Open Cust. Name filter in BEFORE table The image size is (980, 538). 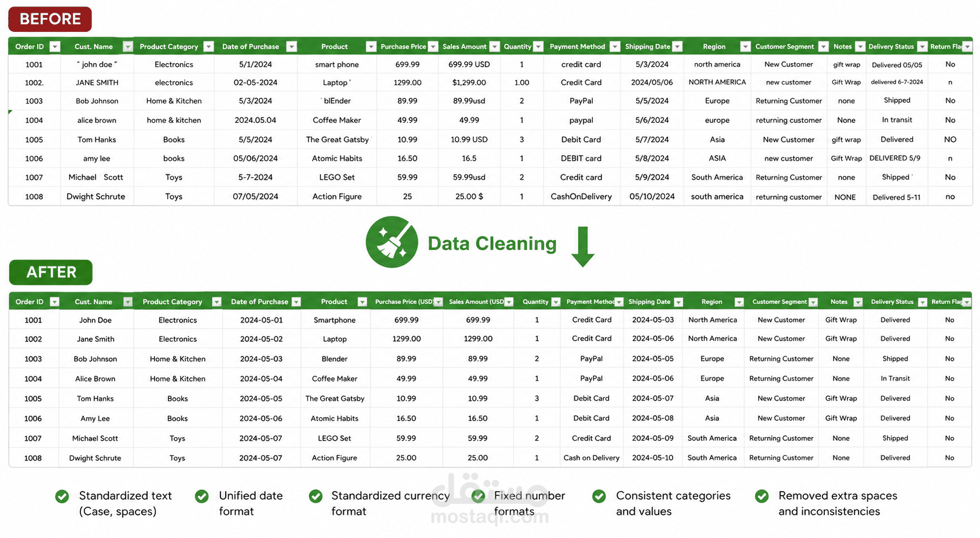tap(128, 46)
